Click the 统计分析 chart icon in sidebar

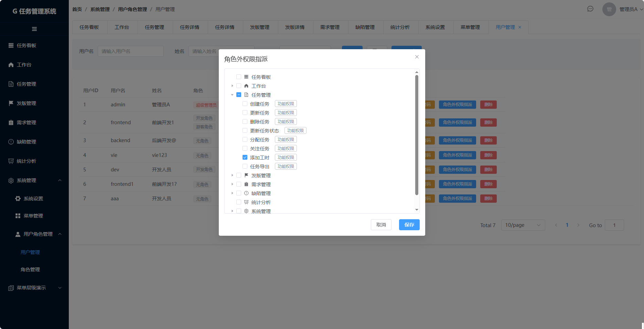point(11,161)
